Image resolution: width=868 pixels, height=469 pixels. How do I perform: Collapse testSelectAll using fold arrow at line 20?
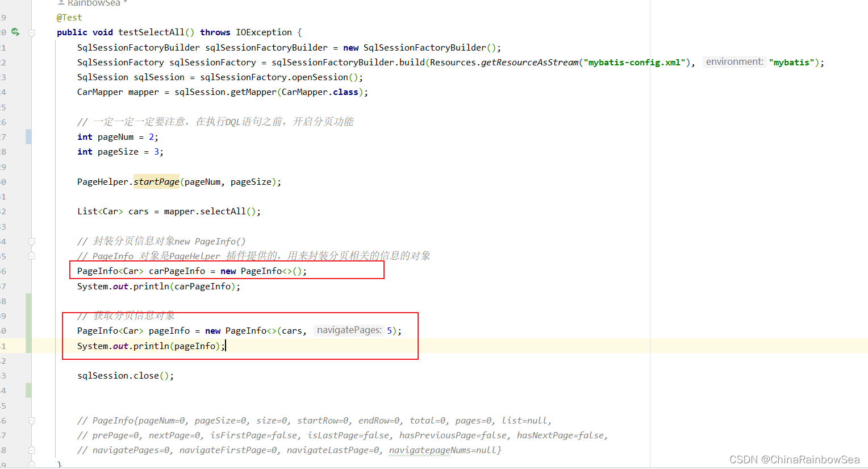point(32,32)
